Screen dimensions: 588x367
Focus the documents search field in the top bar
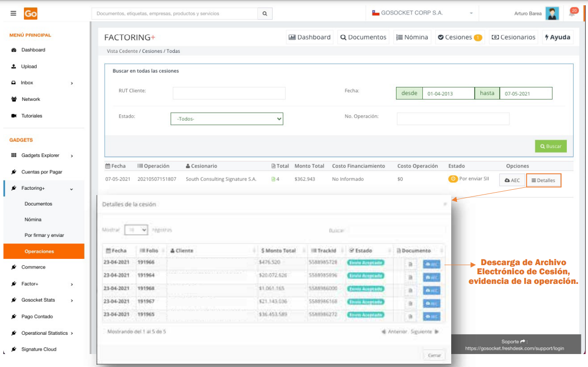pyautogui.click(x=175, y=13)
